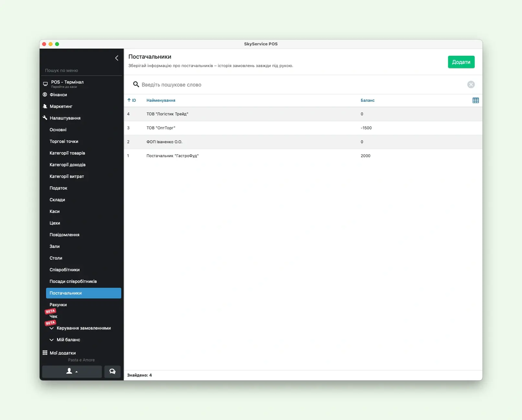The height and width of the screenshot is (420, 522).
Task: Click the green Додати button
Action: [x=461, y=62]
